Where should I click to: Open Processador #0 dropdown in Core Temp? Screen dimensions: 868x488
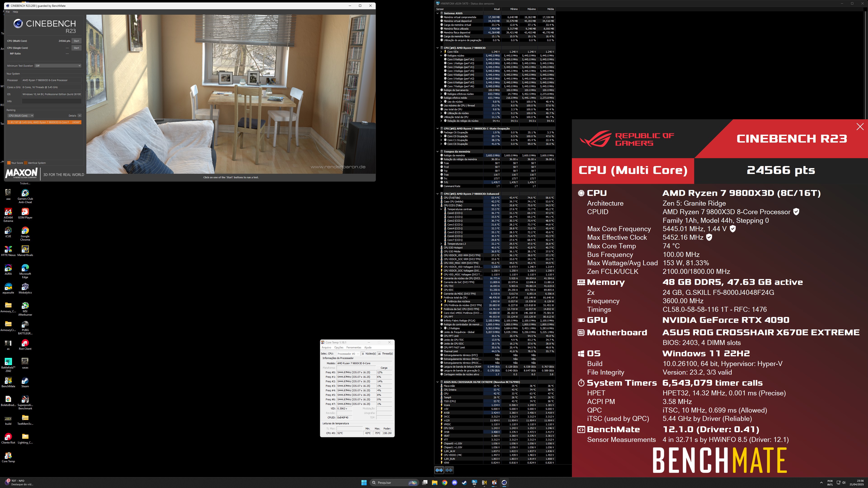(348, 354)
